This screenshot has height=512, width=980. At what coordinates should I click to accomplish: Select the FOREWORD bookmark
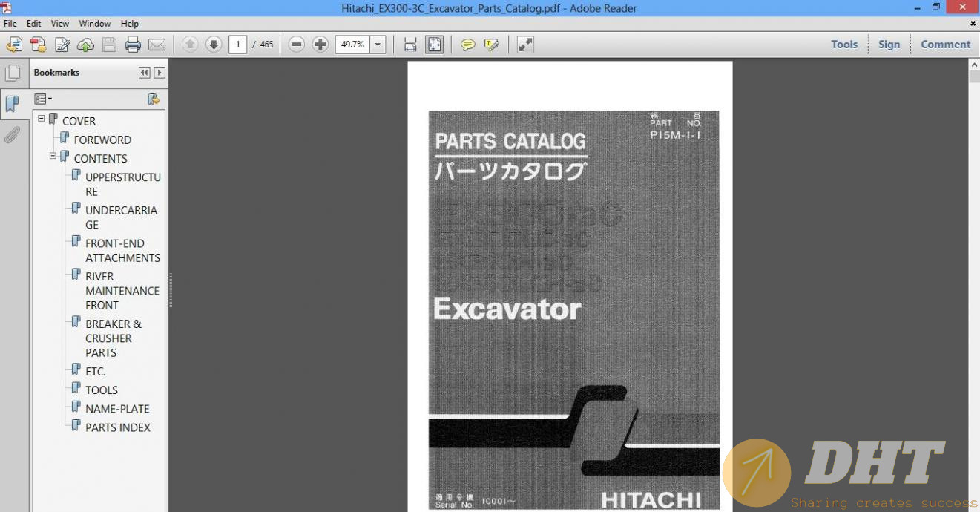[102, 140]
